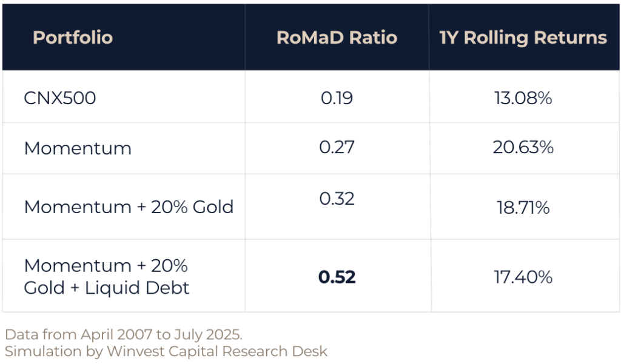Click the 'Gold + Liquid Debt' text line

point(107,288)
